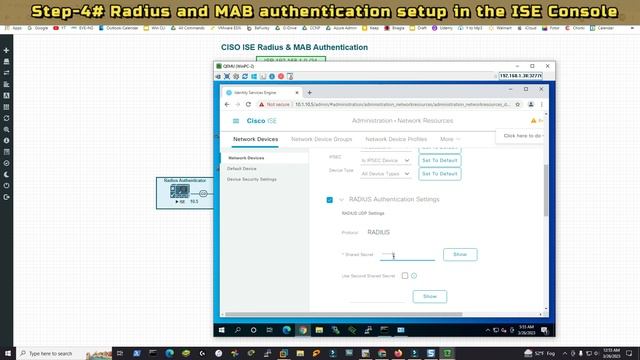Open a new browser tab with plus button
Viewport: 640px width, 360px height.
pyautogui.click(x=309, y=93)
